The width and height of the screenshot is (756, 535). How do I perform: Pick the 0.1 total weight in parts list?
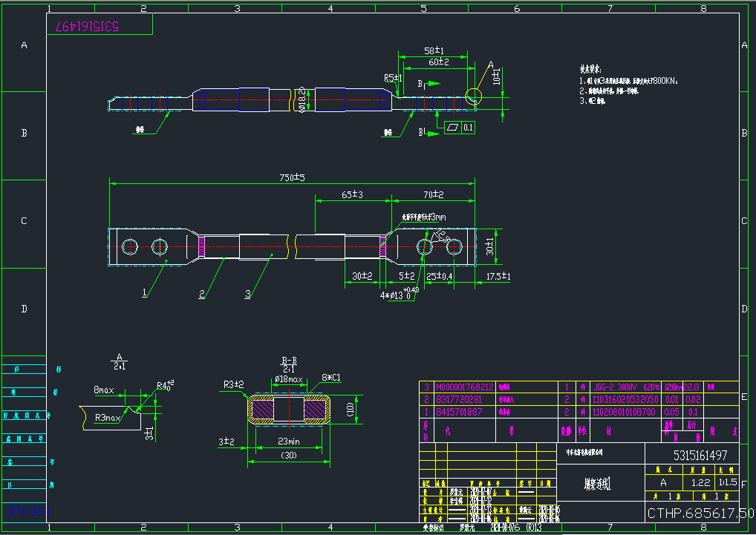(693, 412)
